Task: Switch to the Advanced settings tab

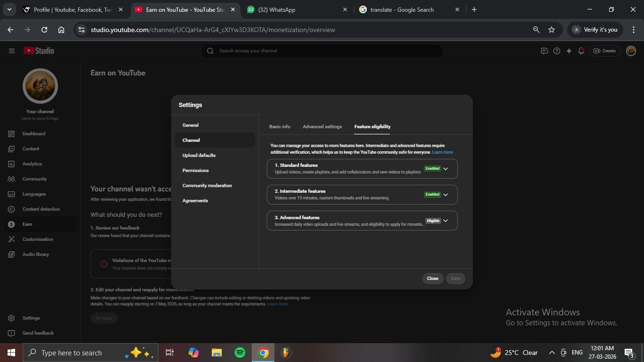Action: click(322, 127)
